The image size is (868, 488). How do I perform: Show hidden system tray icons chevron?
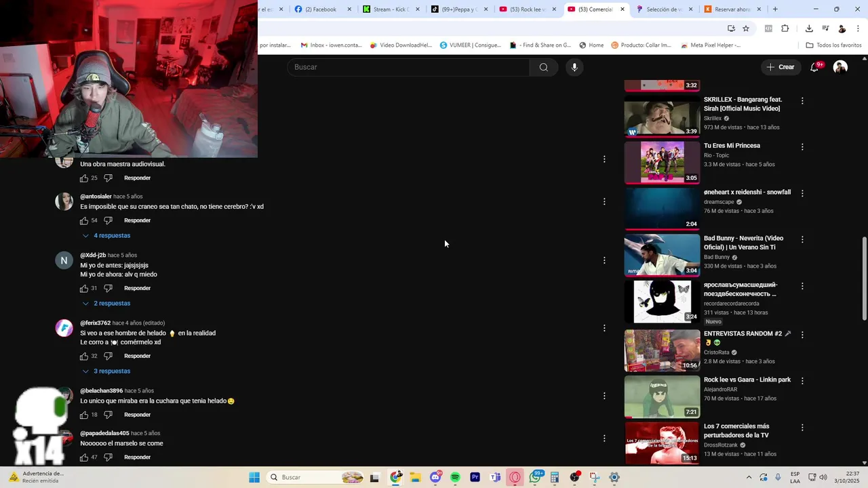(749, 477)
